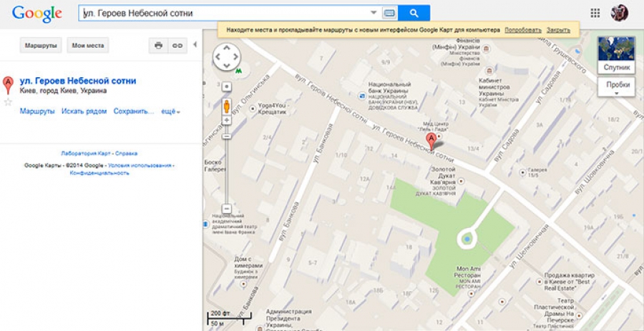Screen dimensions: 644x331
Task: Open the Конфиденциальность link
Action: [99, 173]
